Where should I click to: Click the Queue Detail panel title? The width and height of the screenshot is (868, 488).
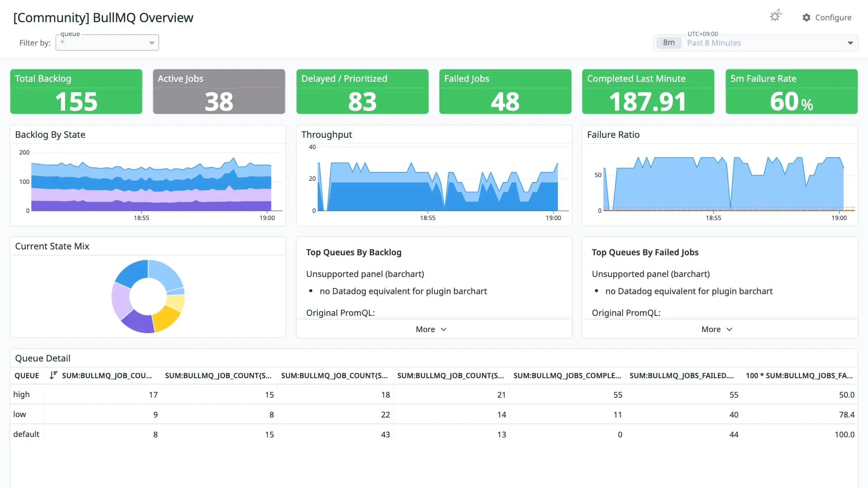42,358
